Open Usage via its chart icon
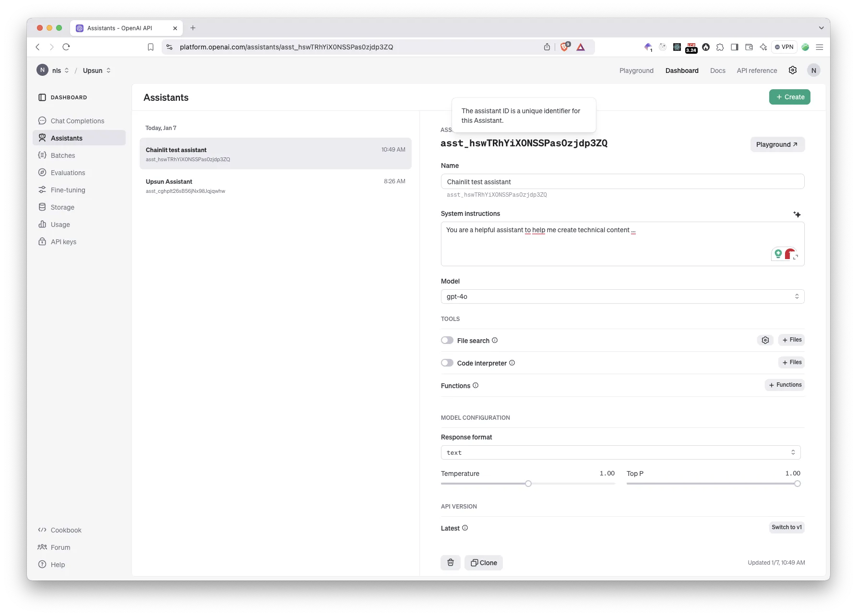Viewport: 857px width, 616px height. pyautogui.click(x=42, y=225)
